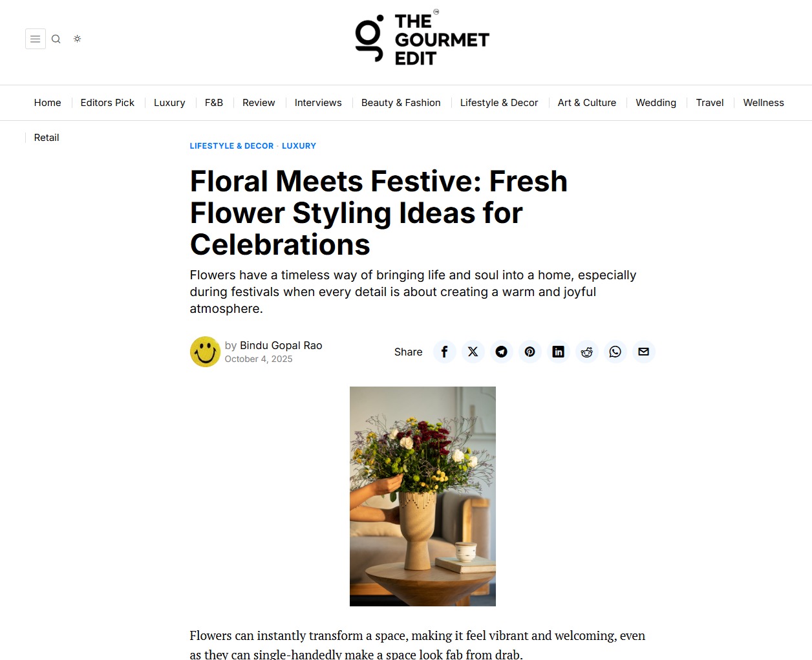Share article on Facebook

click(445, 352)
